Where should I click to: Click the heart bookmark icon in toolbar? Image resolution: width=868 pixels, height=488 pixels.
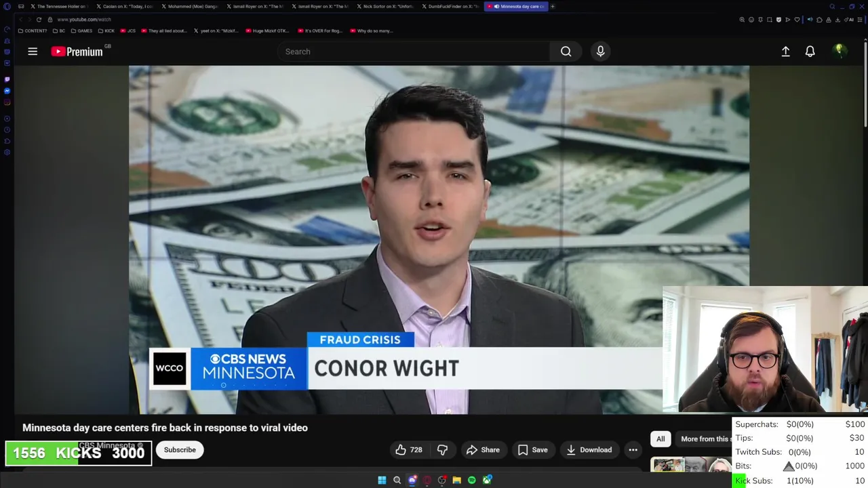pyautogui.click(x=797, y=20)
